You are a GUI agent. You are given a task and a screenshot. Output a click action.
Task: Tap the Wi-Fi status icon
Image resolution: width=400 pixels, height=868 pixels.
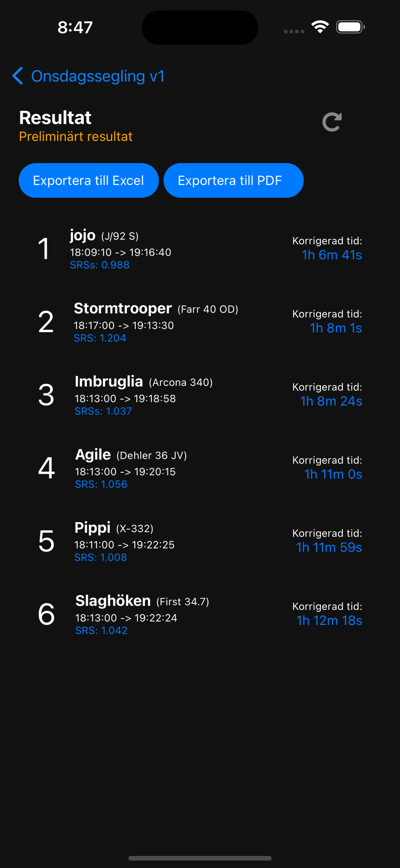(x=320, y=27)
